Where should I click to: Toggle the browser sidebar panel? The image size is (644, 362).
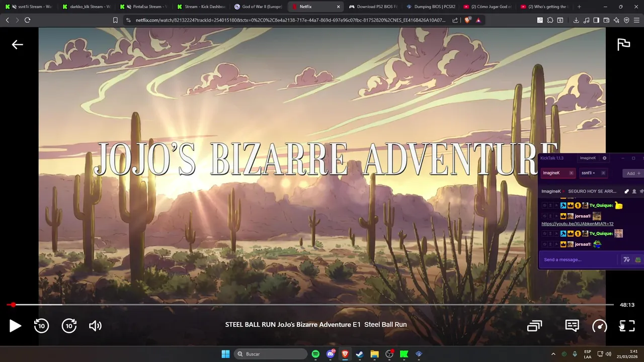click(596, 20)
